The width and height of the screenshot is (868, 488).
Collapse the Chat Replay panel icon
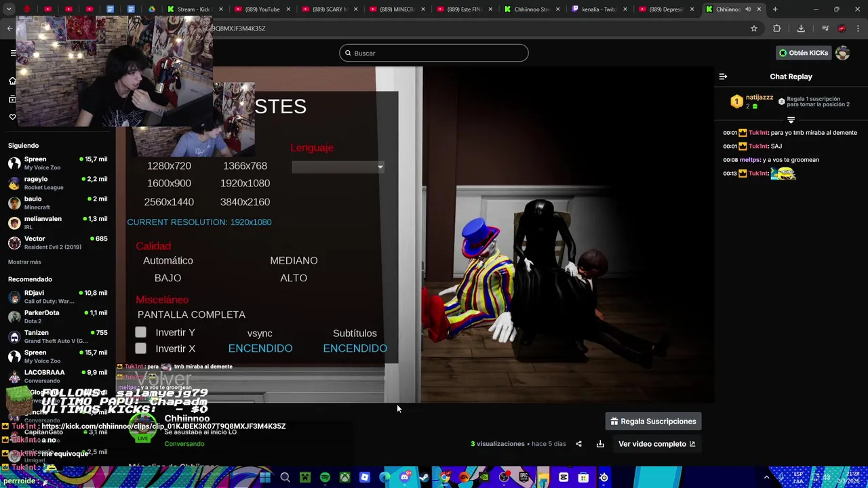[723, 77]
